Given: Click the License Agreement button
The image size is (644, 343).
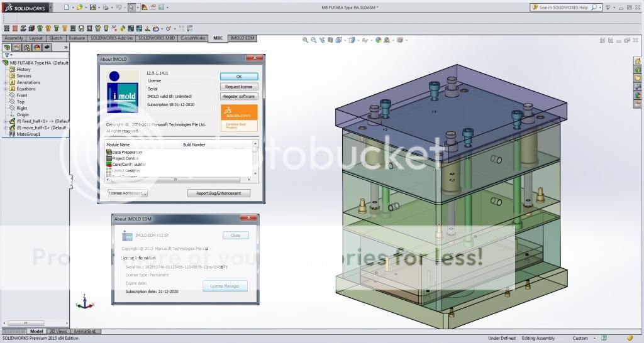Looking at the screenshot, I should click(x=127, y=193).
